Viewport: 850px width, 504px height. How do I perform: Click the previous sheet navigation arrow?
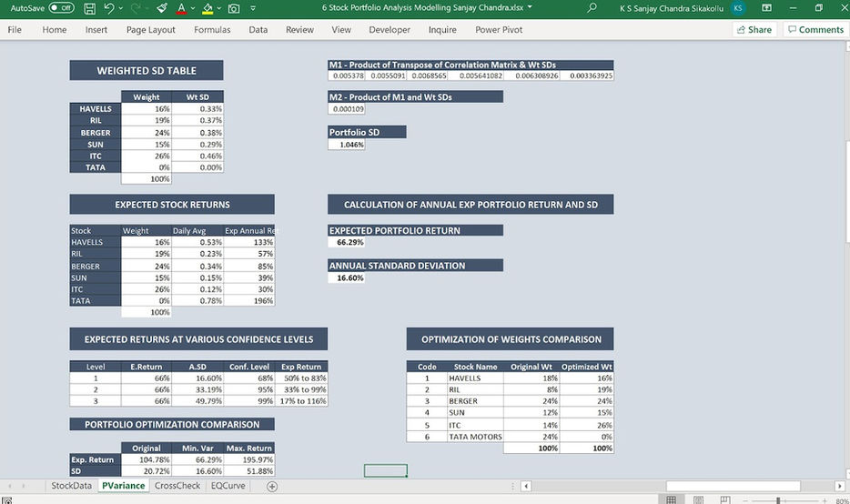9,486
